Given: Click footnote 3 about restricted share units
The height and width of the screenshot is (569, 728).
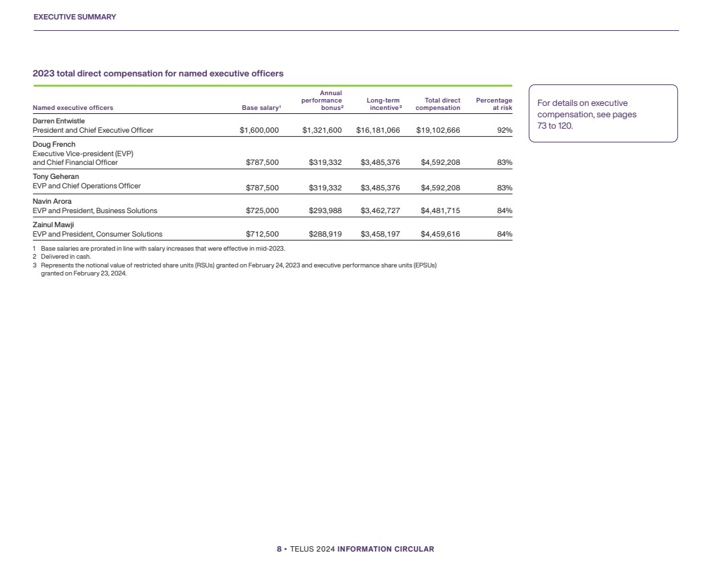Looking at the screenshot, I should pos(238,265).
